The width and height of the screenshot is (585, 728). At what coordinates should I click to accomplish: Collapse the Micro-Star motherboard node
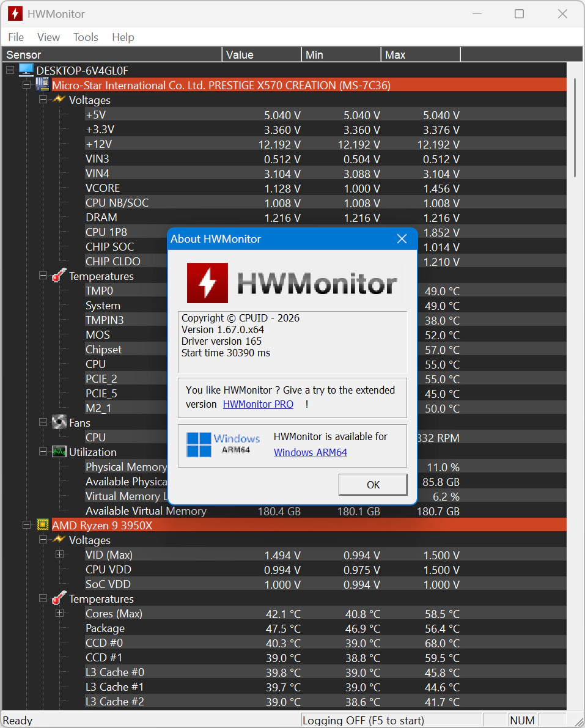26,85
